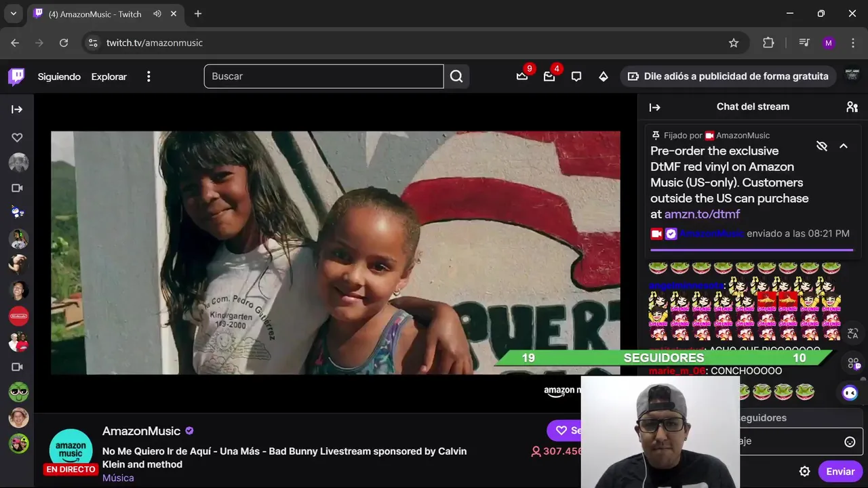Collapse the pinned message with chevron

click(844, 146)
